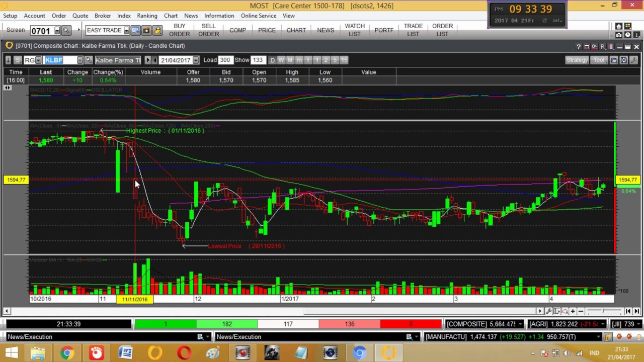The image size is (644, 362).
Task: Click the monitor icon beside EASY TRADE
Action: point(135,30)
